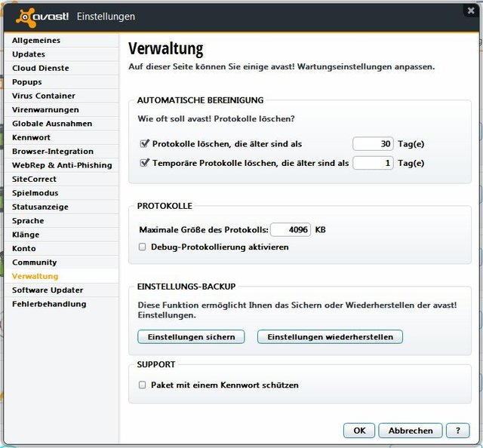Click the Verwaltung page heading

coord(166,49)
